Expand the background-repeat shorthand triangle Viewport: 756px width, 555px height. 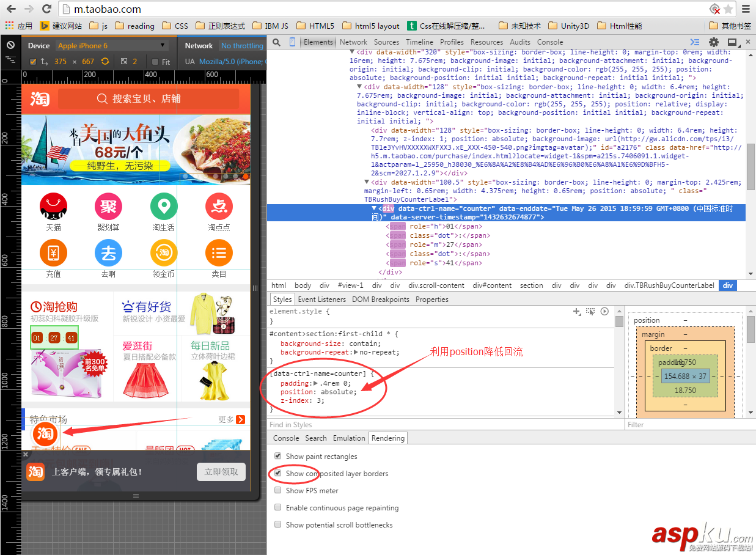(356, 352)
